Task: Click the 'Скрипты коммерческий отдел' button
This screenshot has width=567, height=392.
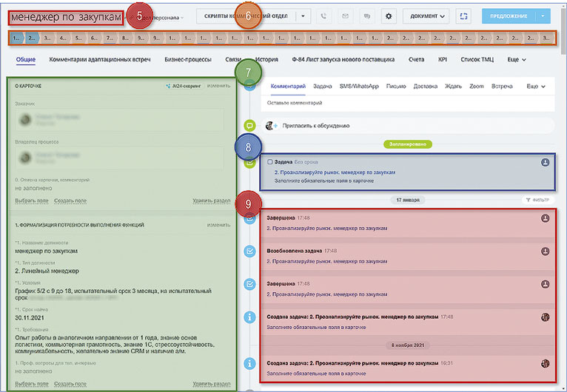Action: pos(246,16)
